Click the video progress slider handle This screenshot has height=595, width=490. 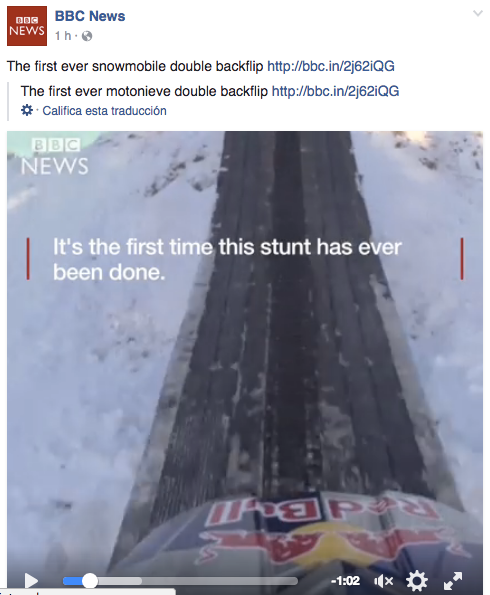(x=90, y=581)
